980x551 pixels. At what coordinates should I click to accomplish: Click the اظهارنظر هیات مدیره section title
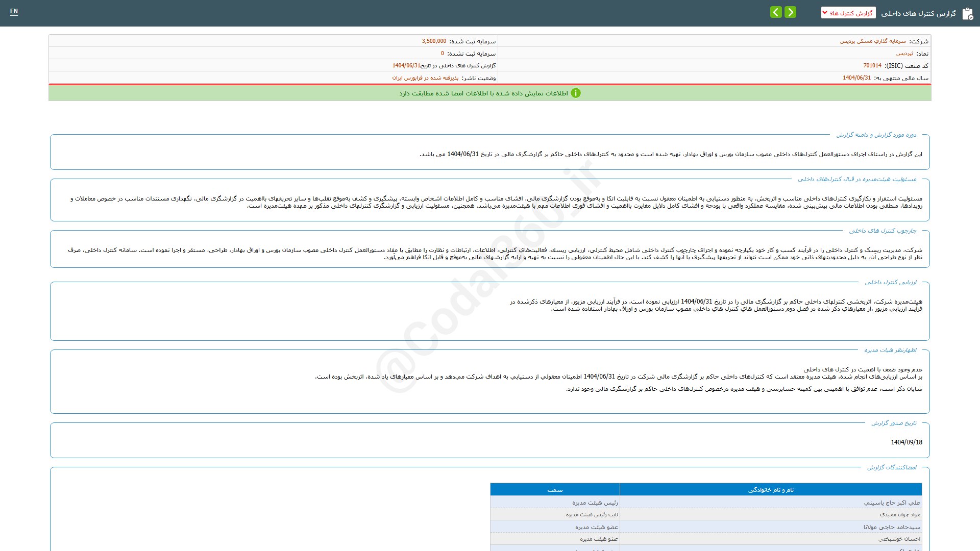890,350
